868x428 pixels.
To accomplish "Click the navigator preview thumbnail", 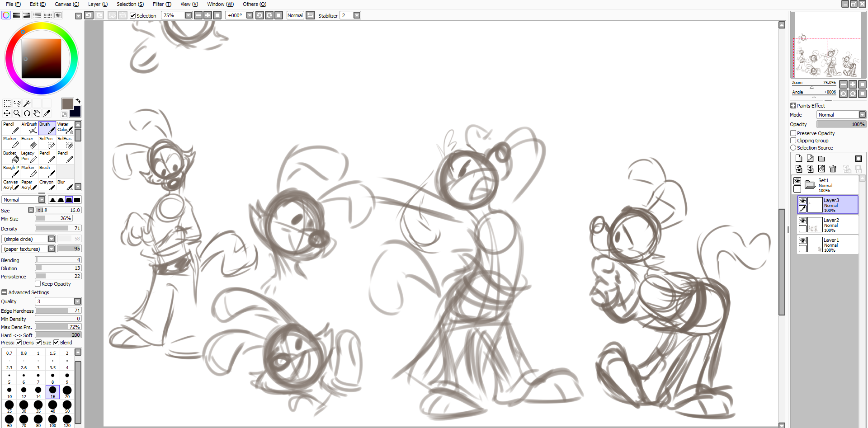I will (x=828, y=45).
